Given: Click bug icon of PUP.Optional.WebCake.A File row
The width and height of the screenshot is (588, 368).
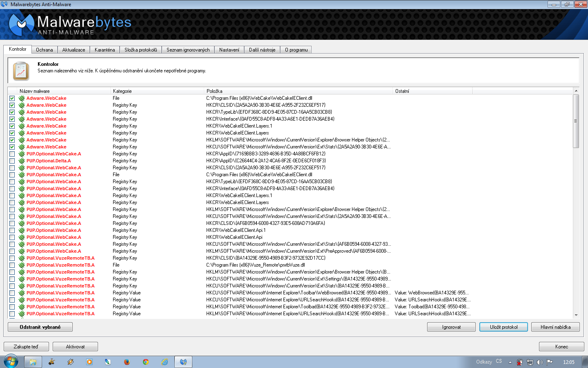Looking at the screenshot, I should click(x=22, y=175).
